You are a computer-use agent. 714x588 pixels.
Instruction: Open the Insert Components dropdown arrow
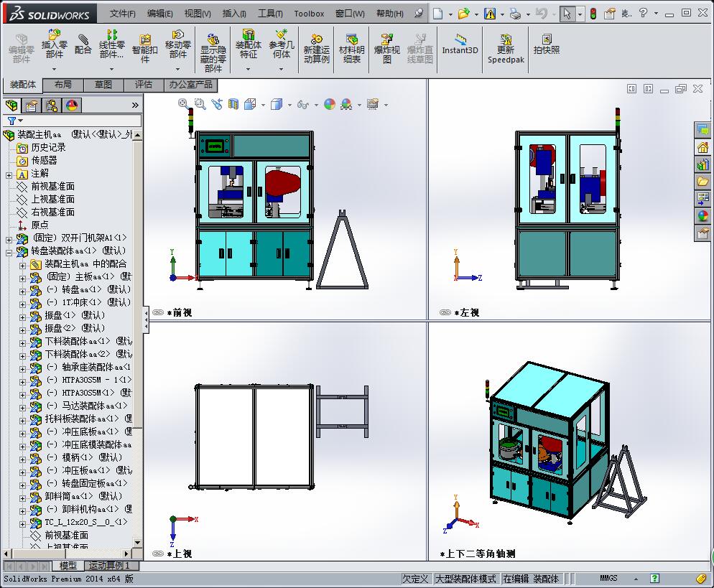pyautogui.click(x=54, y=69)
